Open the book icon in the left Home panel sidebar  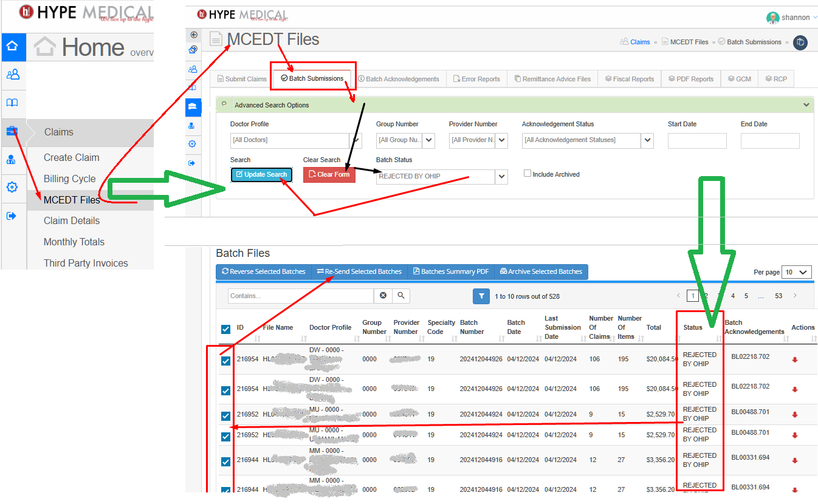click(x=12, y=103)
